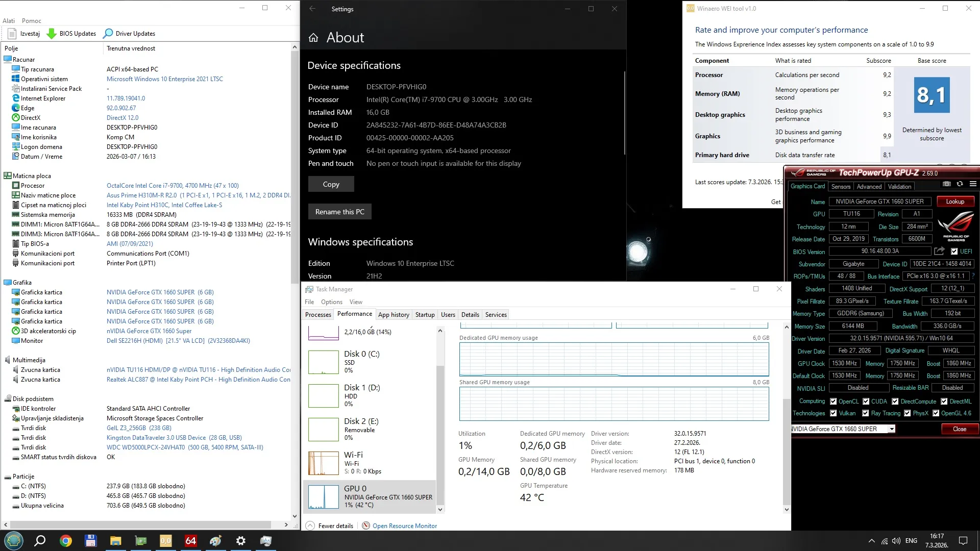The width and height of the screenshot is (980, 551).
Task: Click the Settings home icon beside About
Action: (313, 38)
